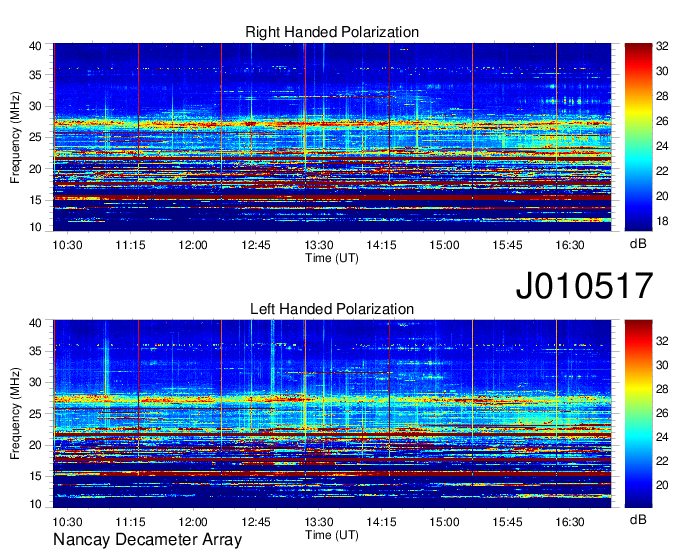680x552 pixels.
Task: Click the 10:30 time tick of Left Handed plot
Action: point(67,522)
